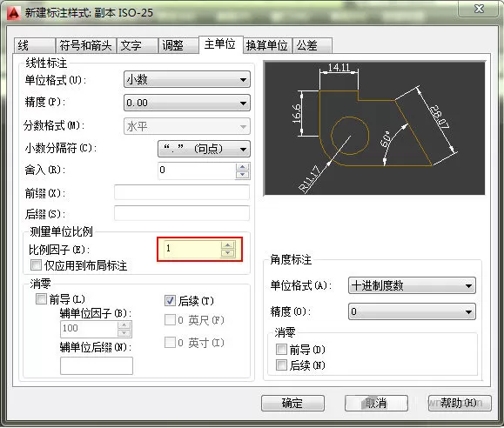Click the 辅单位后缀(N) input field
This screenshot has height=428, width=504.
tap(97, 365)
